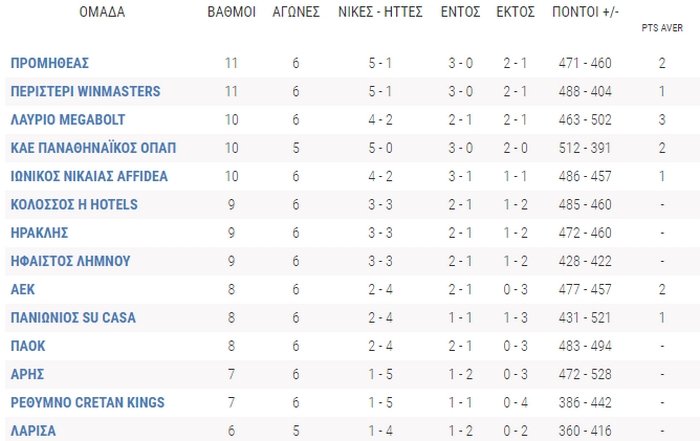Image resolution: width=700 pixels, height=441 pixels.
Task: Click the ΡΕΘΥΜΝΟ CRETAN KINGS link
Action: [88, 402]
